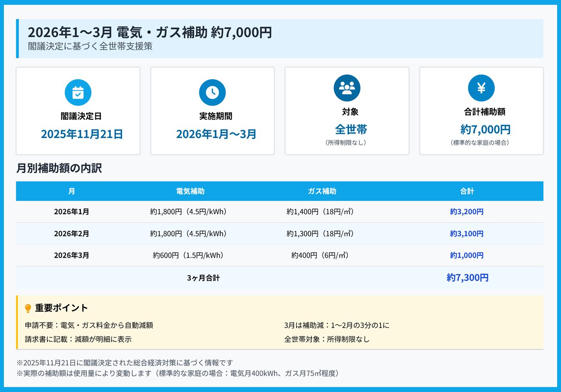The height and width of the screenshot is (392, 561).
Task: Select the 電気補助 column header
Action: point(190,191)
